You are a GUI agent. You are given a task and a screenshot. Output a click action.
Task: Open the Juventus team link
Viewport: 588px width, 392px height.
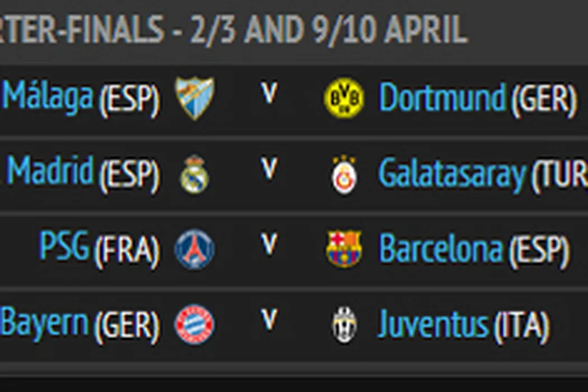tap(433, 324)
